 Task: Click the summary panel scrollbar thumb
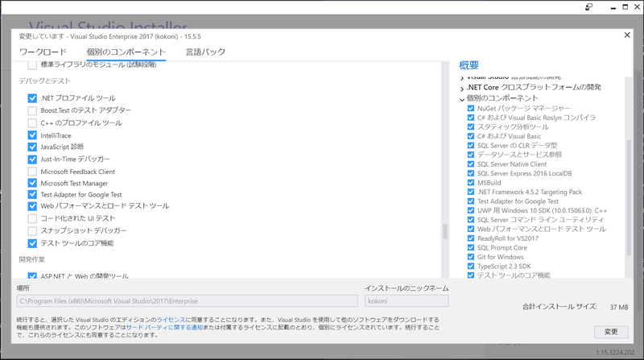coord(629,197)
